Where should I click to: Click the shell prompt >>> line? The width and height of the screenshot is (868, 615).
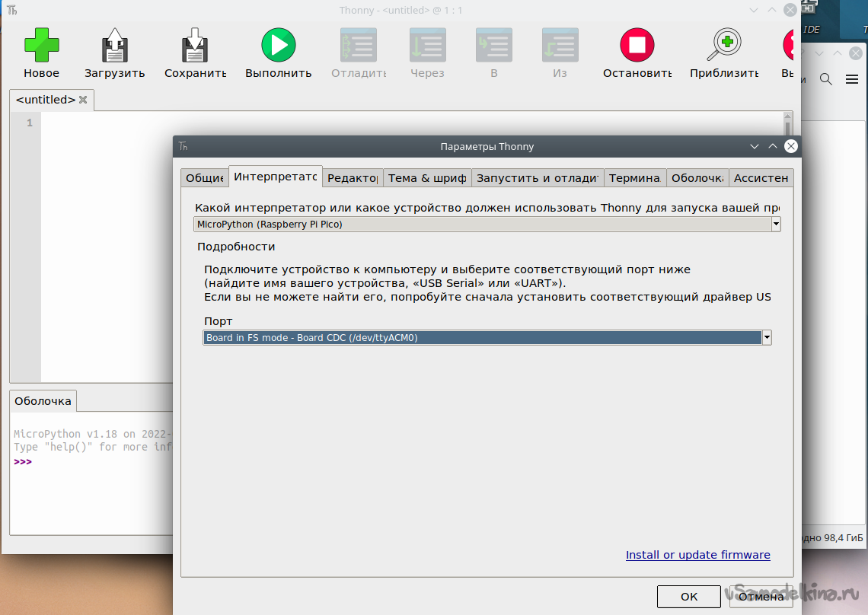pyautogui.click(x=23, y=462)
